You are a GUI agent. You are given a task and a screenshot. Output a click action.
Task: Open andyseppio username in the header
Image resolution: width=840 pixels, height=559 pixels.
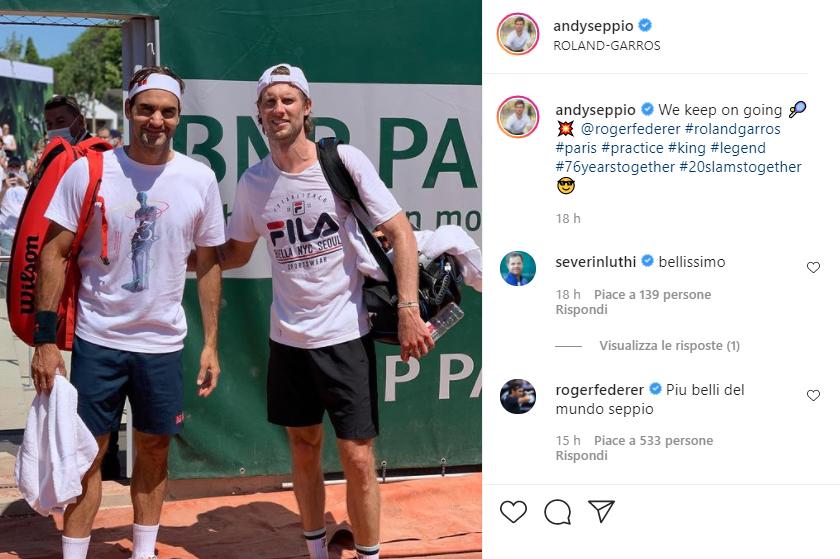pyautogui.click(x=593, y=26)
